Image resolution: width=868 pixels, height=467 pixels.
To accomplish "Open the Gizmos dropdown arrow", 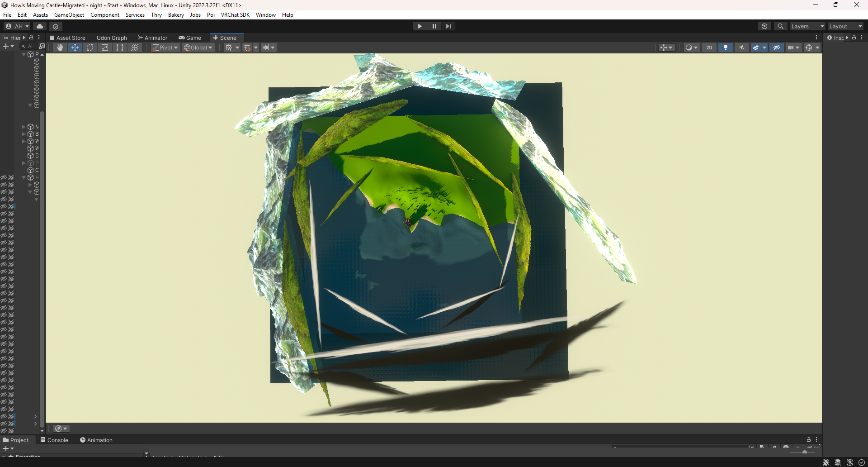I will point(817,48).
